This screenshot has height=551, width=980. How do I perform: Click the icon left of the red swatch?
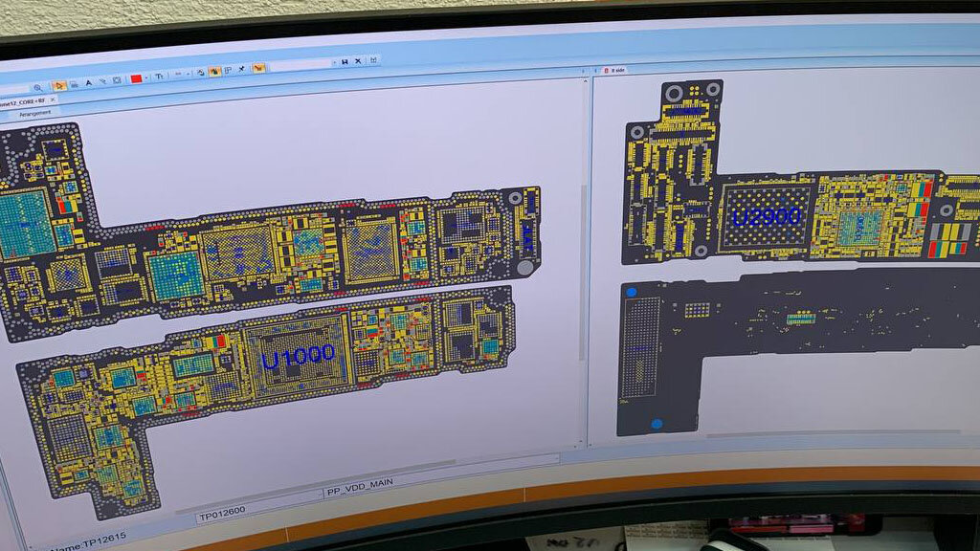[117, 80]
